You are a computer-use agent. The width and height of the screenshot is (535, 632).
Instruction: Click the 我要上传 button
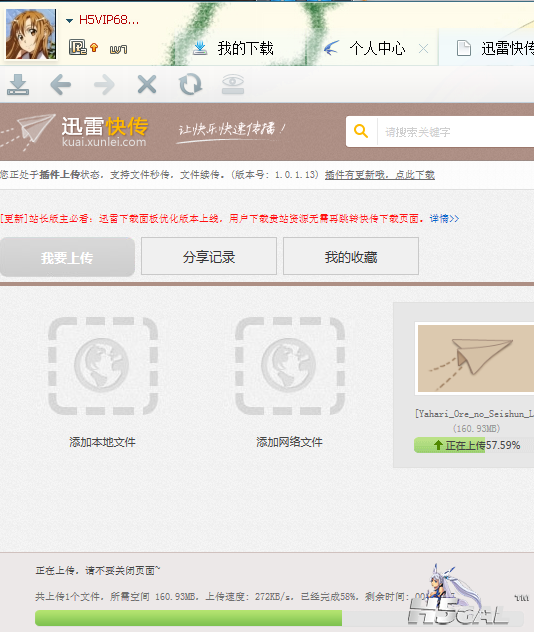pos(67,257)
